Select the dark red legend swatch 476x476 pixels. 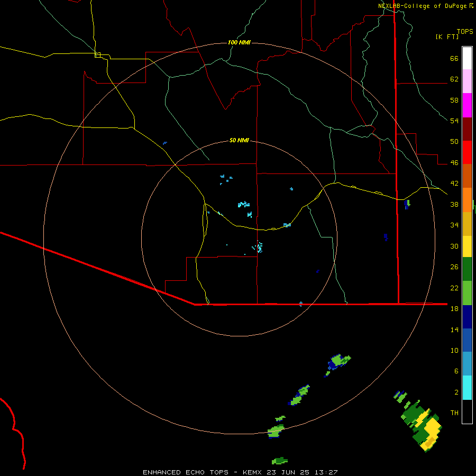[467, 129]
